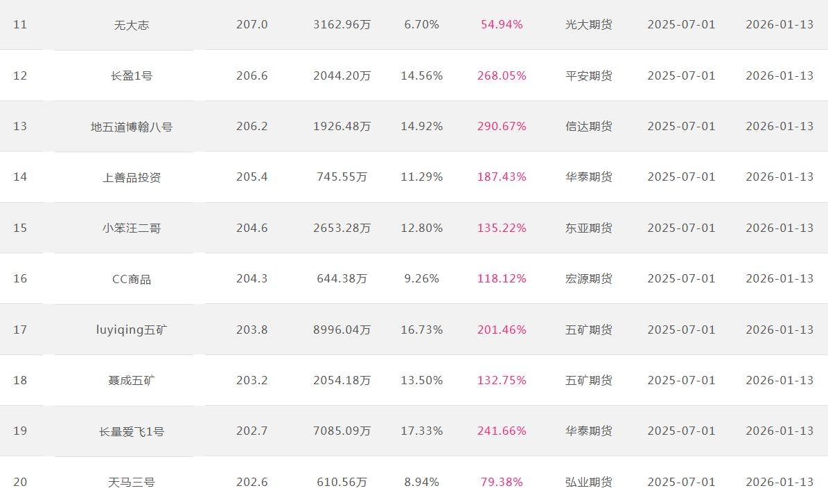Select rank number 19 cell

pos(20,431)
